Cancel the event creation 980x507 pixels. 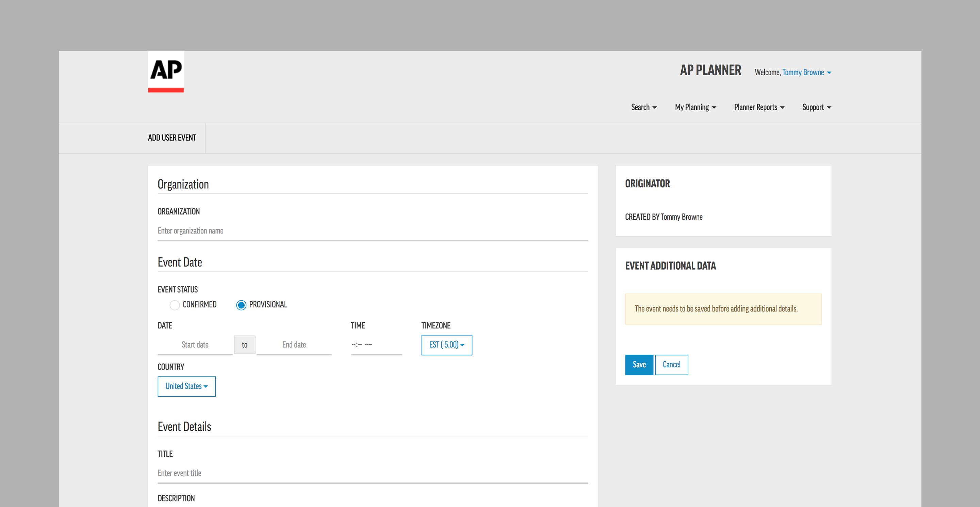[671, 365]
